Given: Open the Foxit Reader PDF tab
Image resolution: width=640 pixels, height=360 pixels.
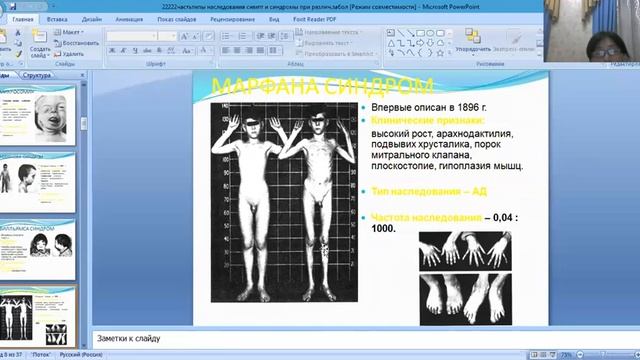Looking at the screenshot, I should [x=314, y=19].
